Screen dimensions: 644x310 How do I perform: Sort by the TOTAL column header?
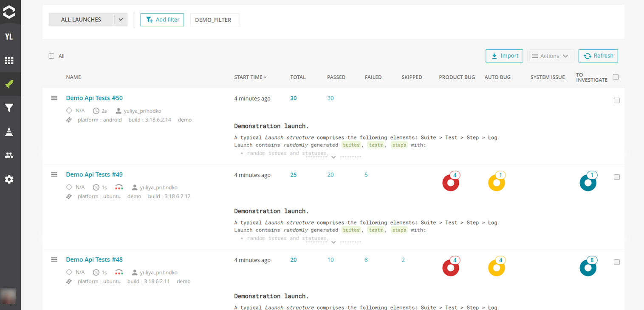click(x=298, y=77)
